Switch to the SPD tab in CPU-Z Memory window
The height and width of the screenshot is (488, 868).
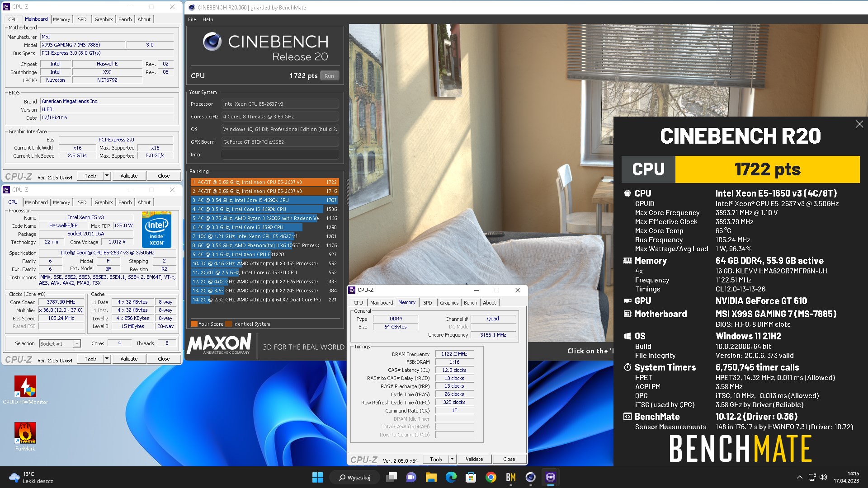click(x=428, y=303)
